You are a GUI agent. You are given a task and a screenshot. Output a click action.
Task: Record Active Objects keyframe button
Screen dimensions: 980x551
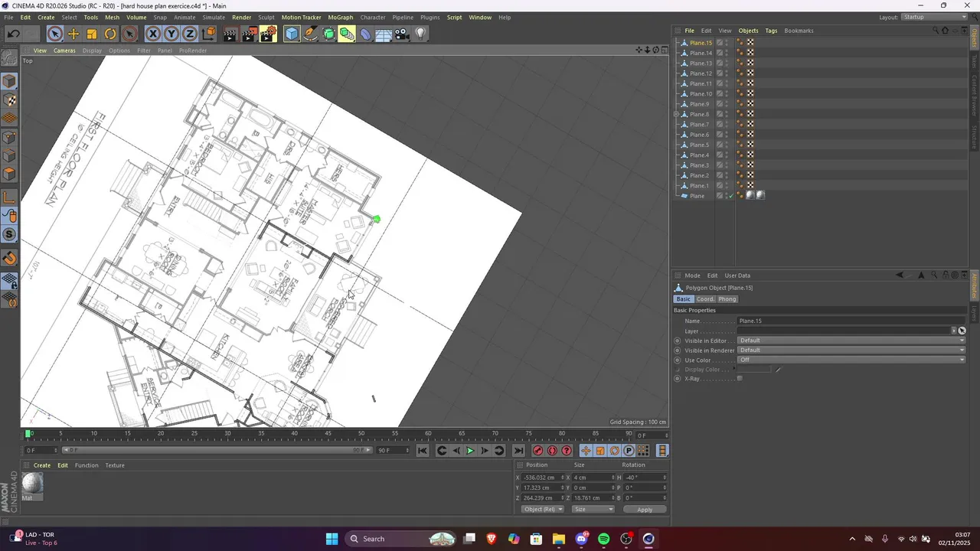tap(537, 451)
